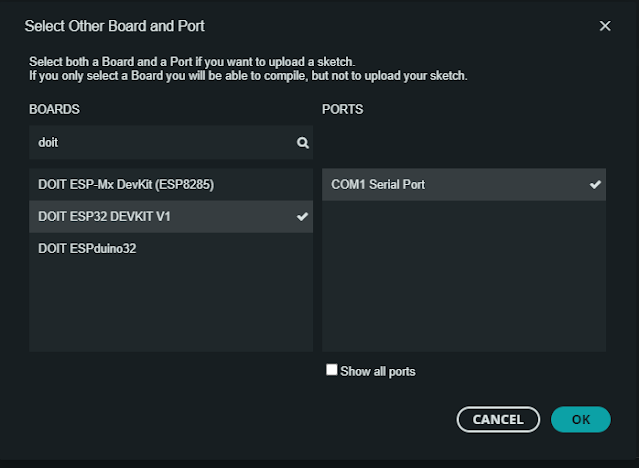The height and width of the screenshot is (468, 639).
Task: Click the "If you only select a Board" note
Action: 248,75
